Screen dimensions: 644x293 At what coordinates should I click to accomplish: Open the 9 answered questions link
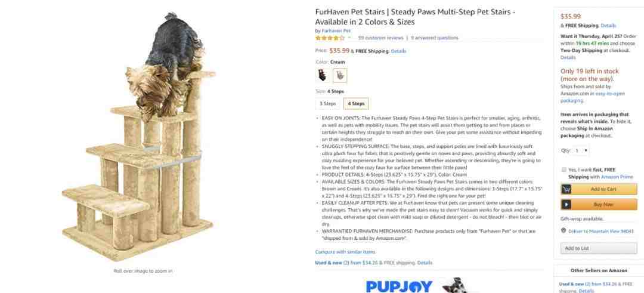[434, 38]
